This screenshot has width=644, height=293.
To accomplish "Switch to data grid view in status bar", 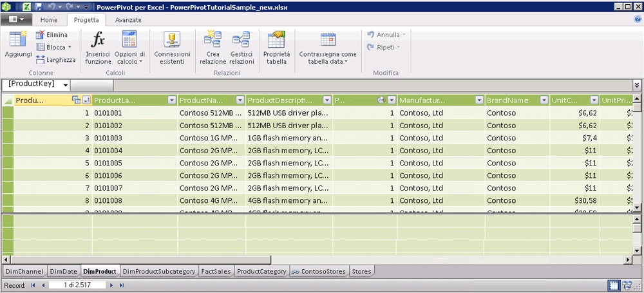I will click(x=612, y=285).
